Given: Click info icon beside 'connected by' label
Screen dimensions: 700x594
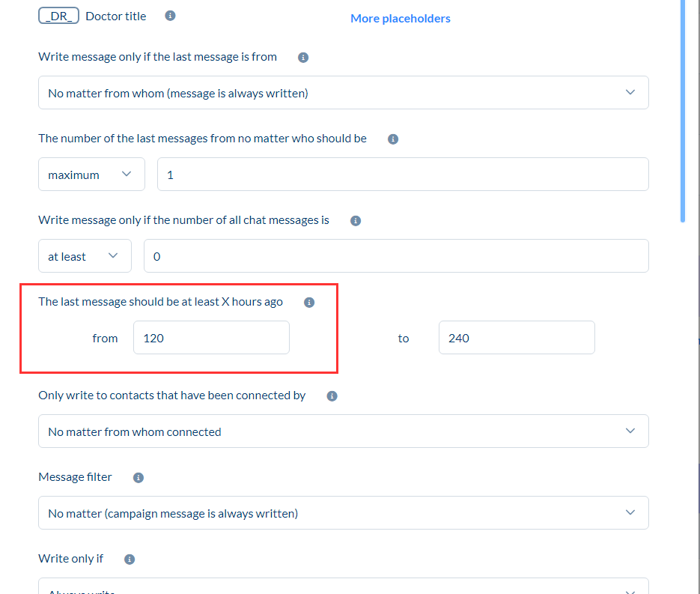Looking at the screenshot, I should [332, 396].
